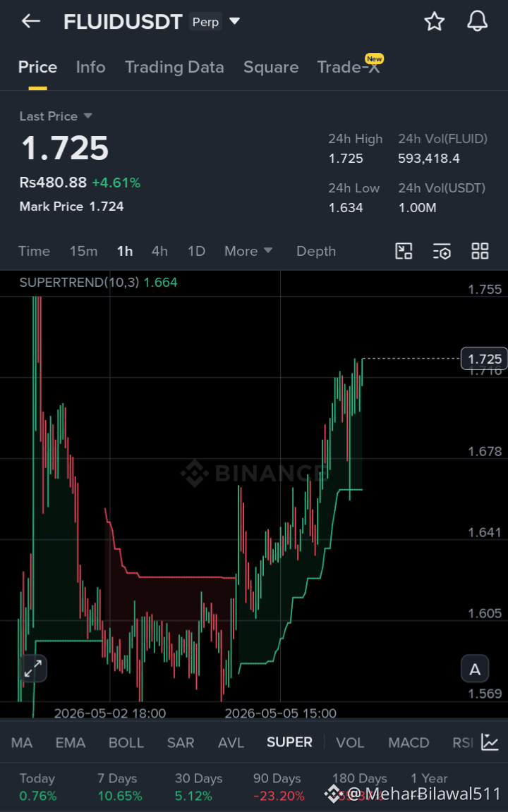
Task: Tap the 7 Days 10.65% performance
Action: tap(120, 795)
